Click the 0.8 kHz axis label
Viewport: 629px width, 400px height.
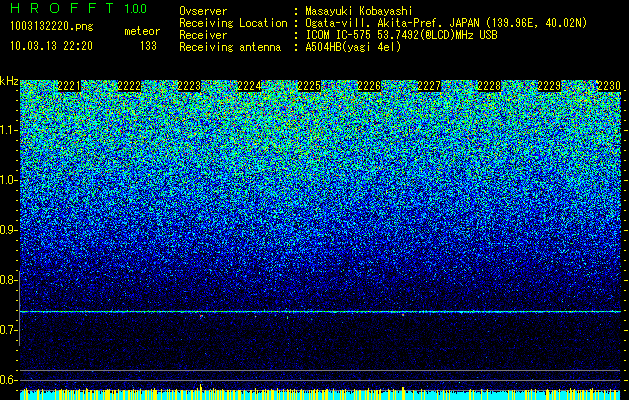(8, 280)
